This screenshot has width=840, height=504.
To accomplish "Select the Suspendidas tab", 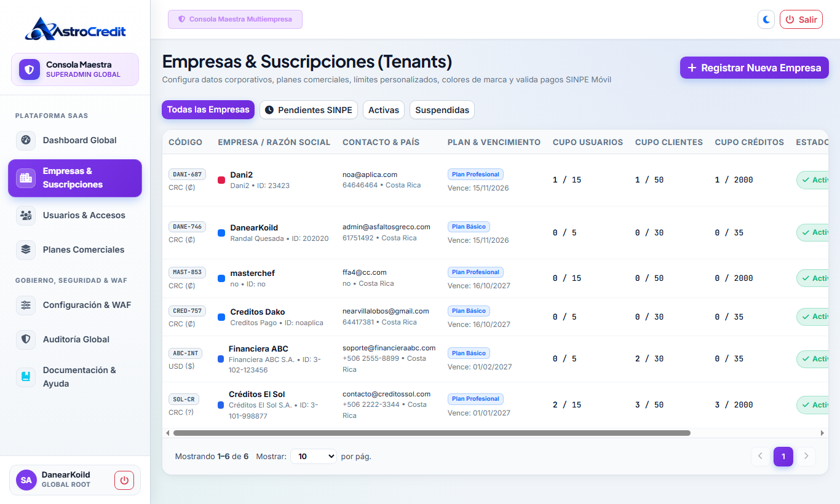I will coord(442,110).
